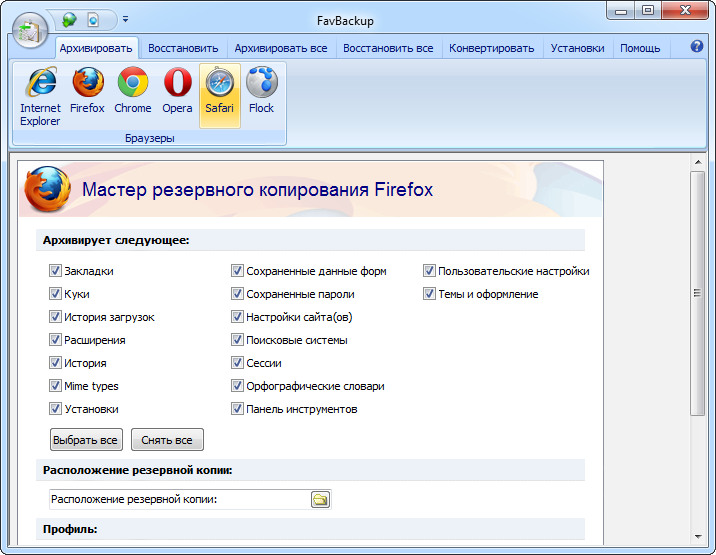Image resolution: width=716 pixels, height=555 pixels.
Task: Uncheck the Установки checkbox in list
Action: (x=55, y=409)
